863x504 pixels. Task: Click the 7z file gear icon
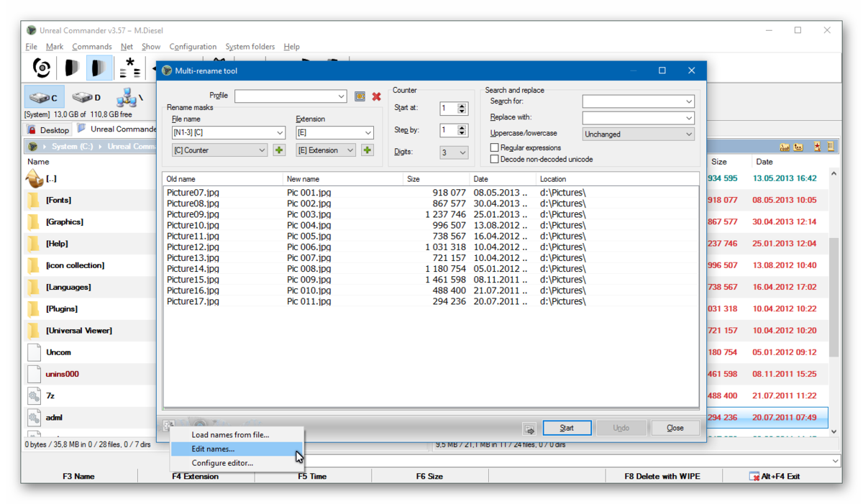34,395
